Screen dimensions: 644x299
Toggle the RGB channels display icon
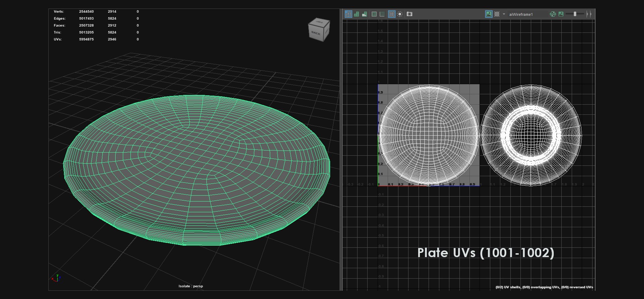(x=553, y=14)
